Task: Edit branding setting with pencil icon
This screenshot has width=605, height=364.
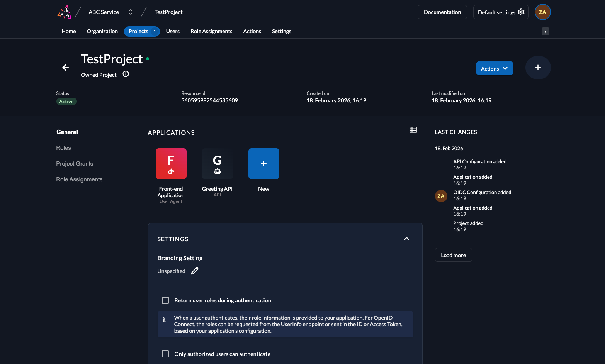Action: point(195,271)
